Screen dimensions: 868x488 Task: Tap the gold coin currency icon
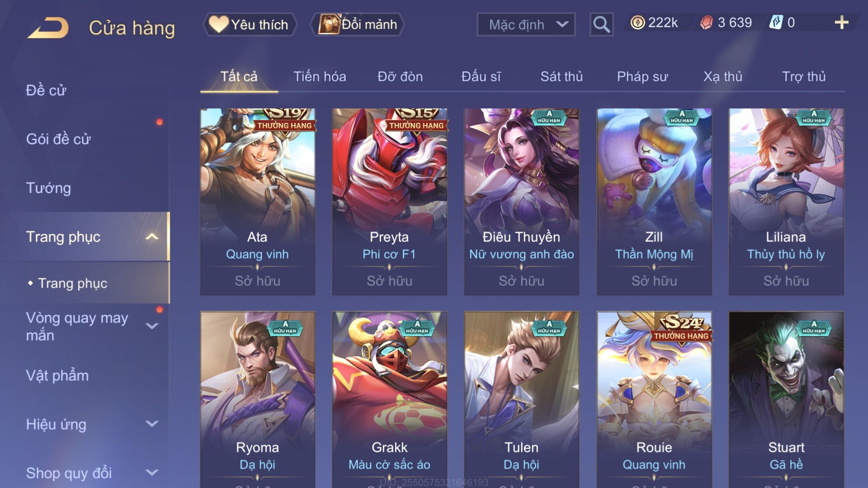(x=637, y=23)
